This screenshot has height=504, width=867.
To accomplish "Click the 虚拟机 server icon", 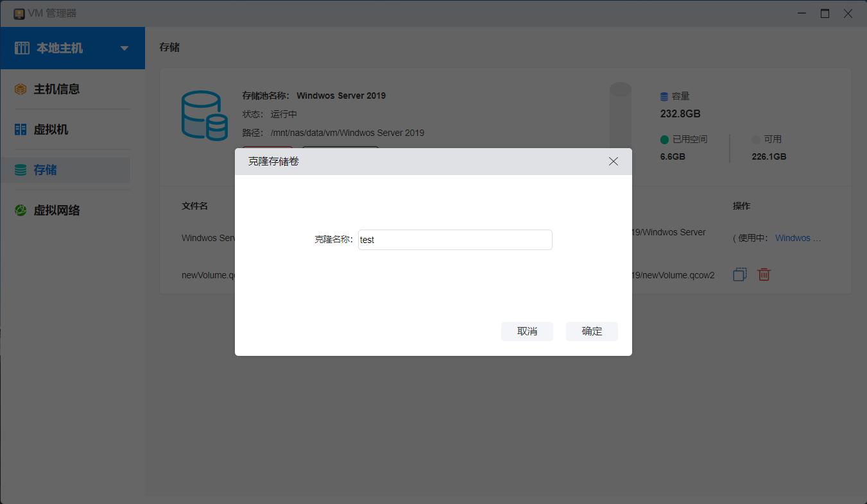I will click(21, 130).
